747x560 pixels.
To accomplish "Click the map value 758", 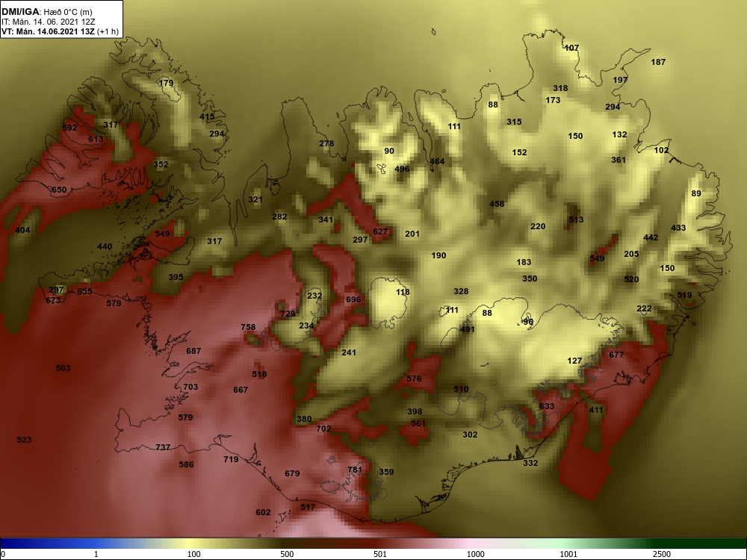I will (248, 327).
